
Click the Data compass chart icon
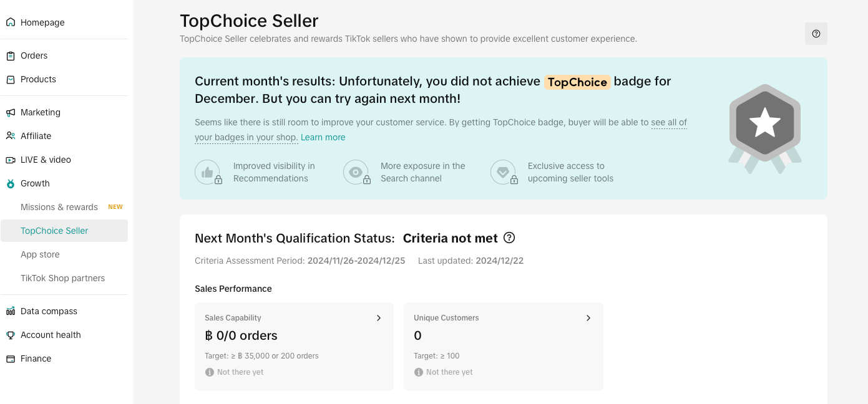[x=11, y=311]
